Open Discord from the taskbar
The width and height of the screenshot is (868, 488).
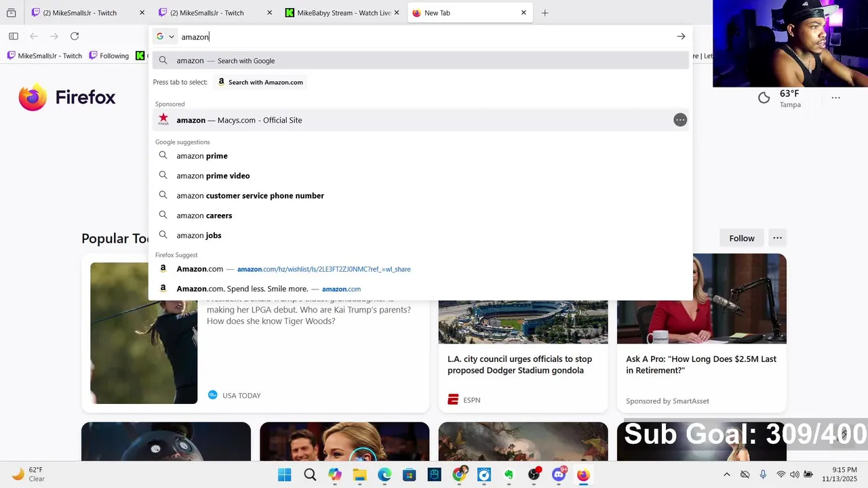[559, 474]
